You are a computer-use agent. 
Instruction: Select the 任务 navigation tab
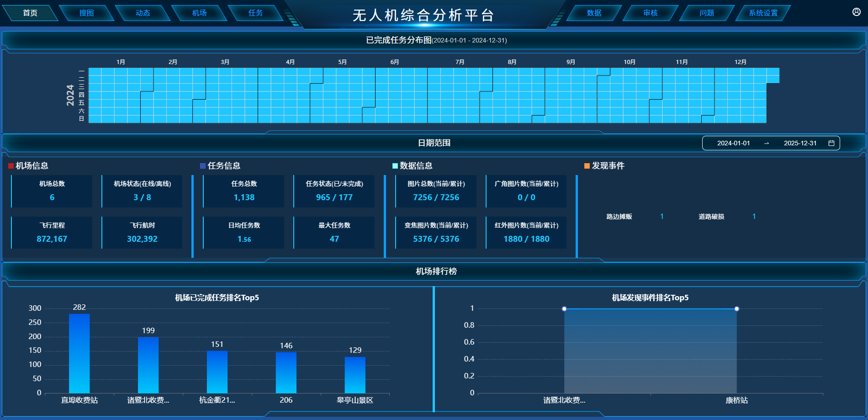[255, 13]
